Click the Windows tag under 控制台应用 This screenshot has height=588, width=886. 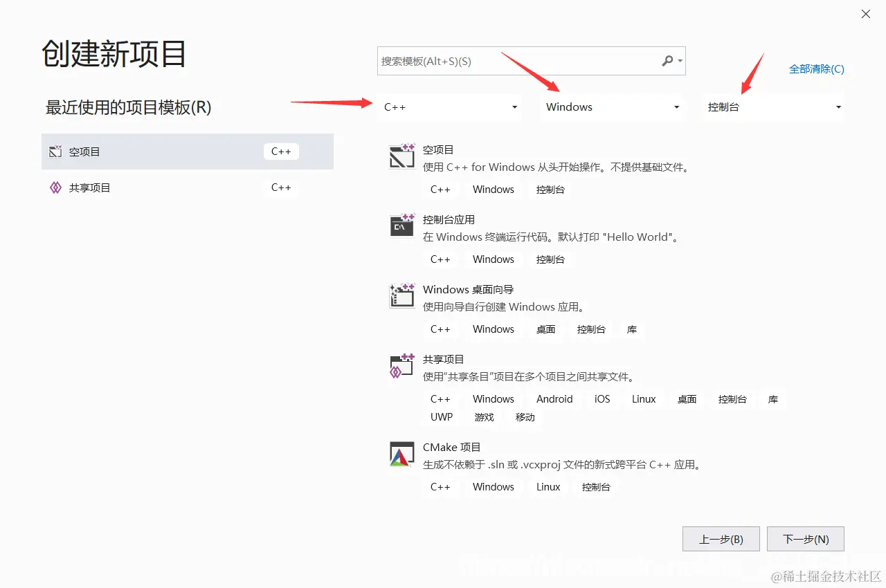tap(493, 259)
